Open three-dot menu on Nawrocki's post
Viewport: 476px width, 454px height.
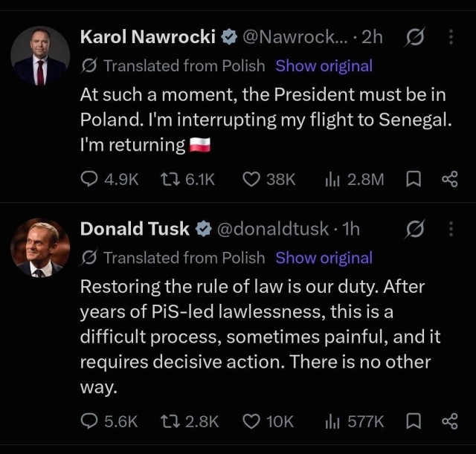click(x=451, y=36)
